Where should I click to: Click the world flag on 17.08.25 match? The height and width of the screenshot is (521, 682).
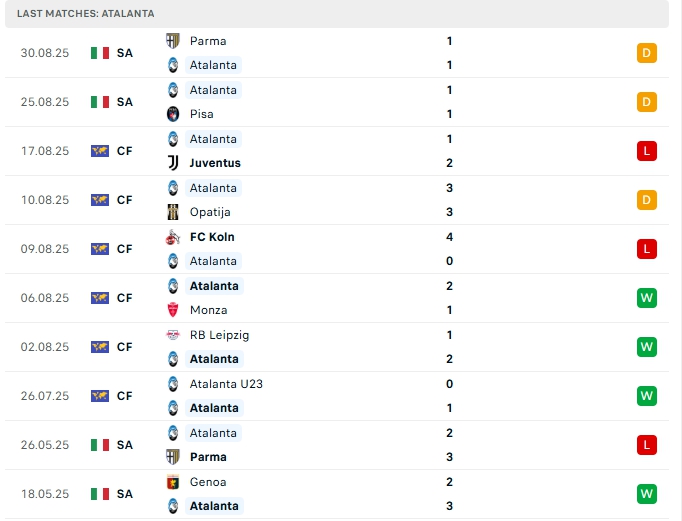100,151
